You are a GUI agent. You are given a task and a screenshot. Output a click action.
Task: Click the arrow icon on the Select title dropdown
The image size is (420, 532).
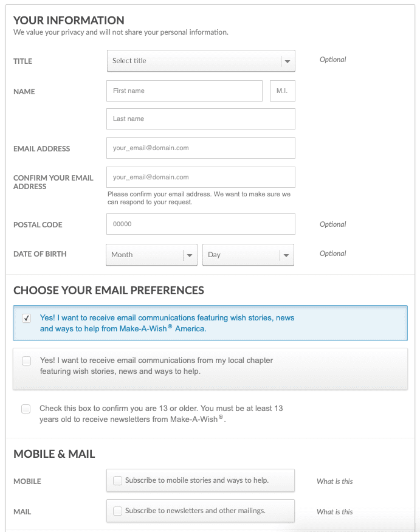286,61
